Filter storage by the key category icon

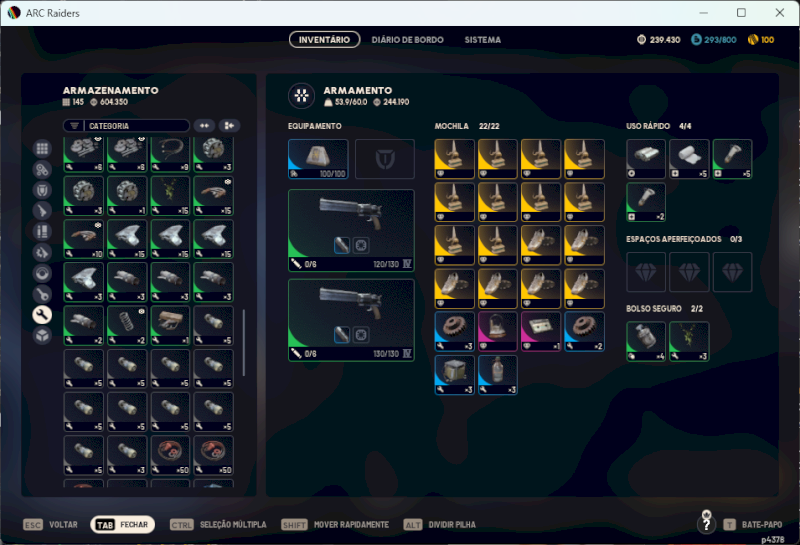tap(42, 294)
